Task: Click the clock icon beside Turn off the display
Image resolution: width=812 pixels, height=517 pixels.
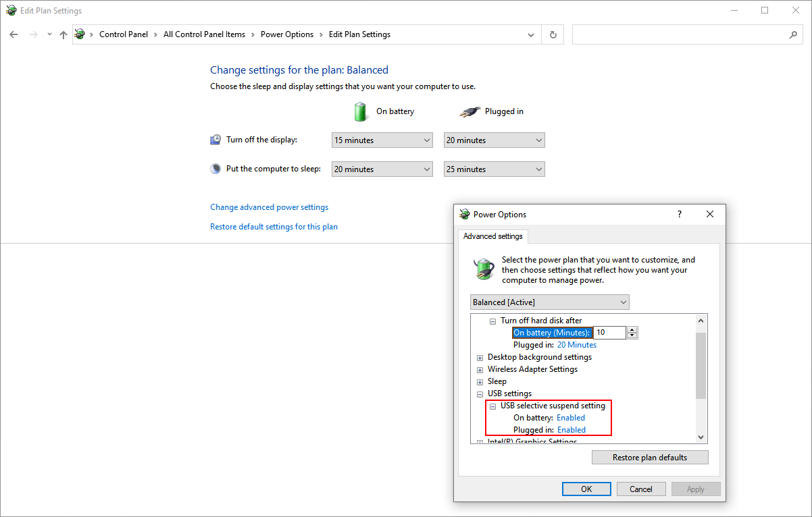Action: click(x=215, y=139)
